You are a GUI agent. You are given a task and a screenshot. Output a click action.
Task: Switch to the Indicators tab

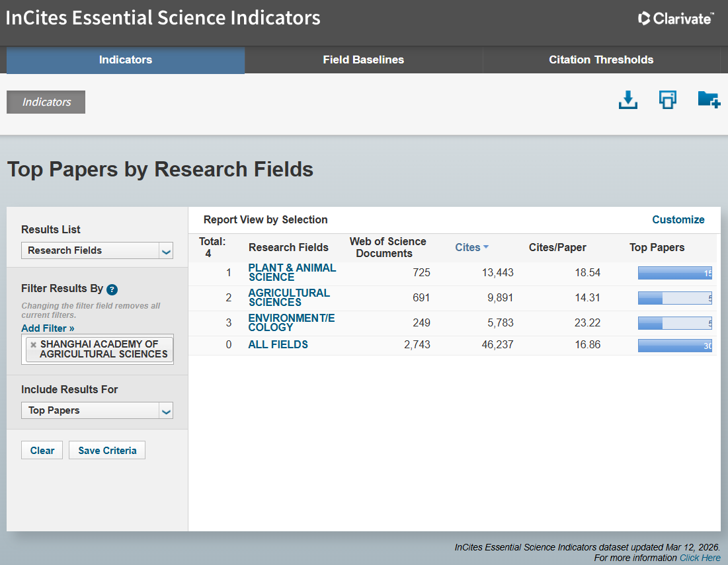pos(126,60)
